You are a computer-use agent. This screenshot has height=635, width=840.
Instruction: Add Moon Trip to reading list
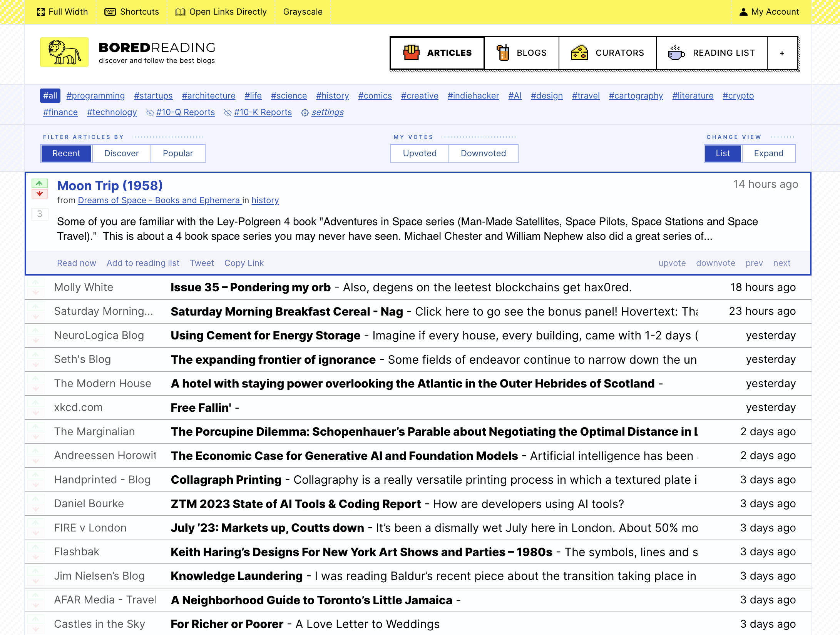click(143, 263)
